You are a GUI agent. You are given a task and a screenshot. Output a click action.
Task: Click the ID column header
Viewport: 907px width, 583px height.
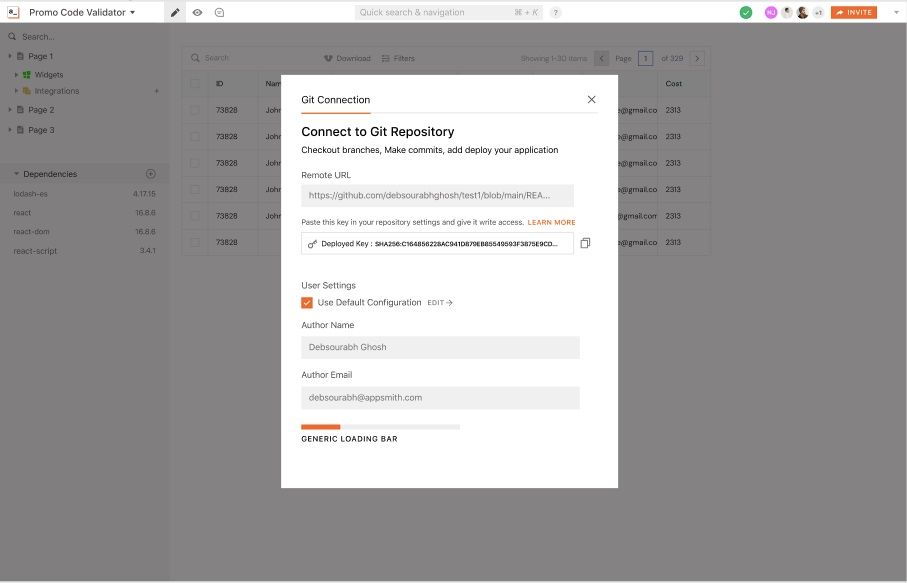point(219,83)
